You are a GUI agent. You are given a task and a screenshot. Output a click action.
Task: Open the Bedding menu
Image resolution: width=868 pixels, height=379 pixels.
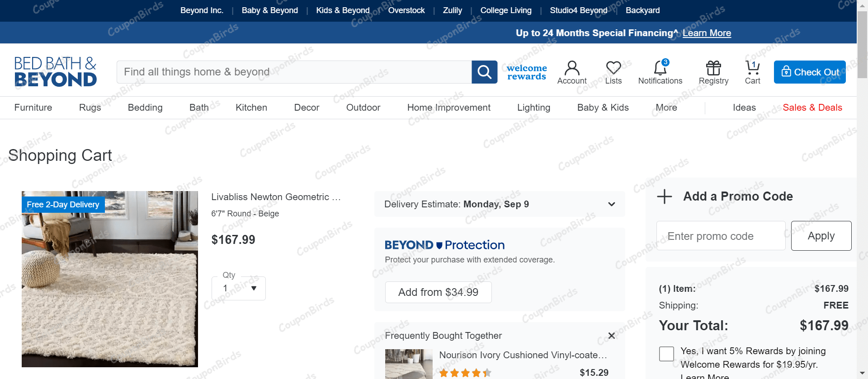point(145,108)
